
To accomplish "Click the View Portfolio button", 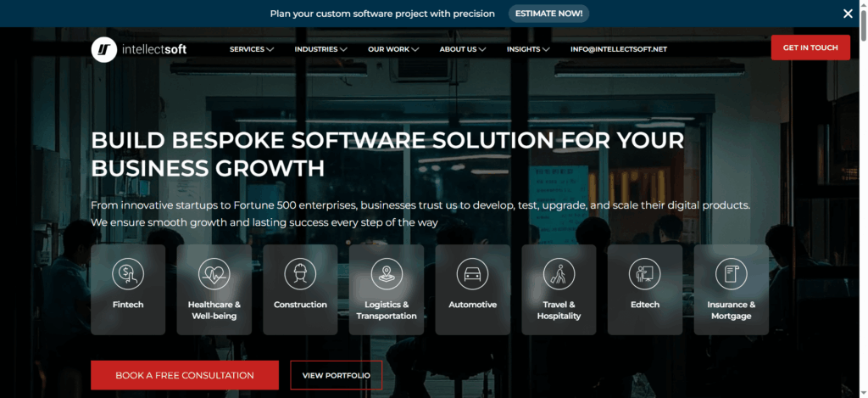I will point(336,375).
